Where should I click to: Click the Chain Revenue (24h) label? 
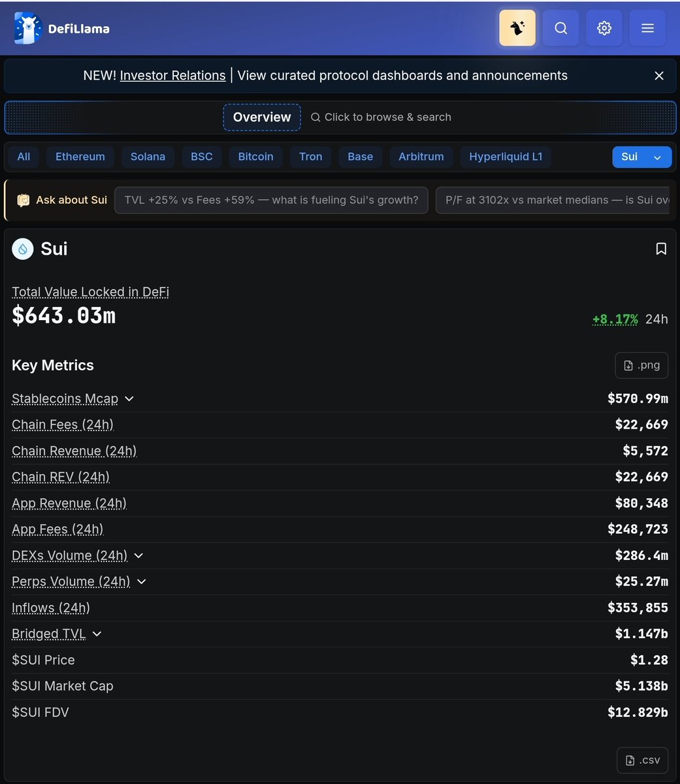74,451
